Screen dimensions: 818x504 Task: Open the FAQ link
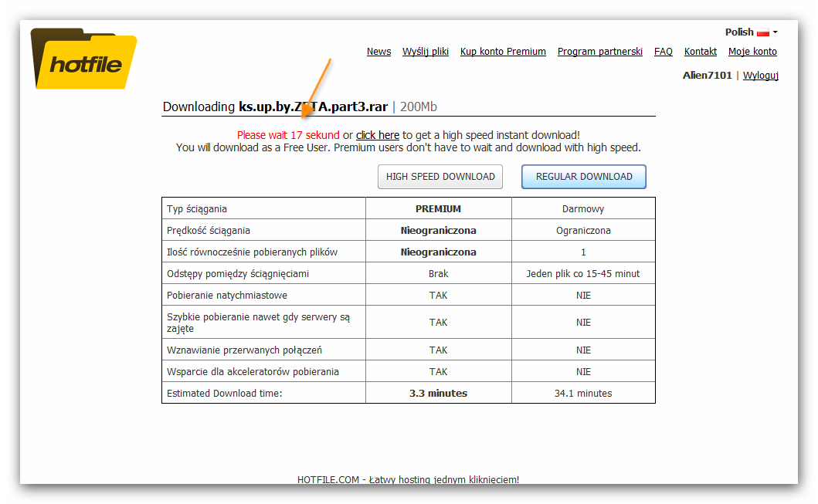pos(663,52)
